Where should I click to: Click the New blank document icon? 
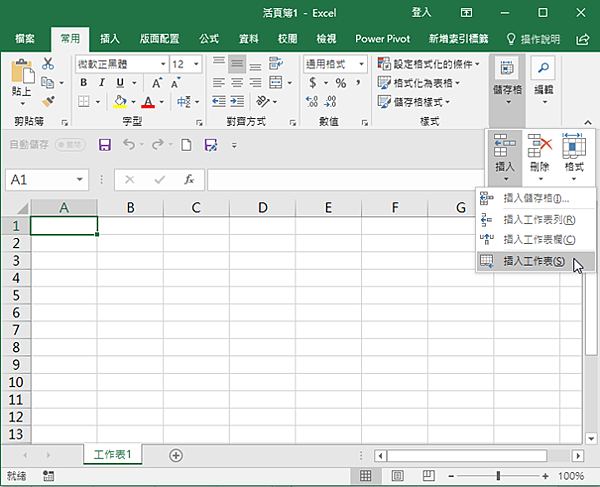(186, 145)
